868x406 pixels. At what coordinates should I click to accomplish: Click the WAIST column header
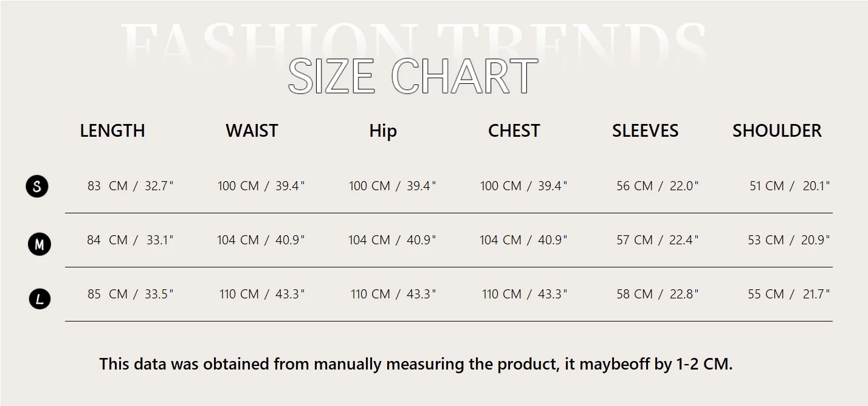(x=252, y=131)
